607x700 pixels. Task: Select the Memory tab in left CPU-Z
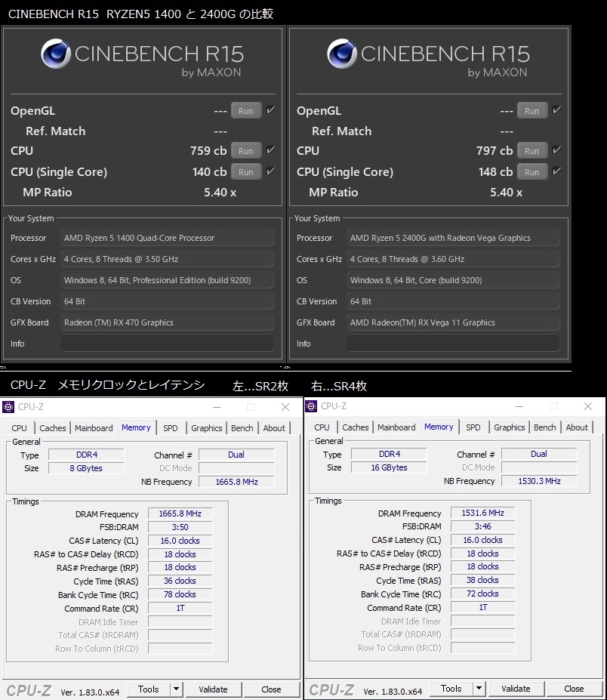[136, 427]
